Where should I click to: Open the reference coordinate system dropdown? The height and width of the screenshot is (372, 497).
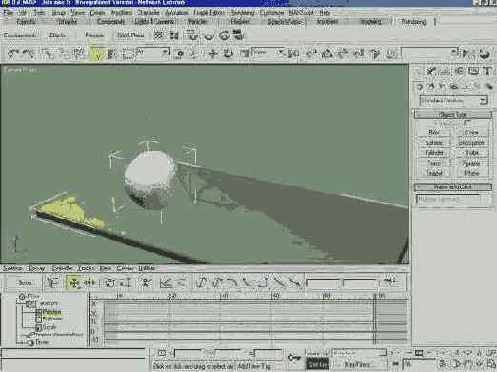tap(269, 53)
